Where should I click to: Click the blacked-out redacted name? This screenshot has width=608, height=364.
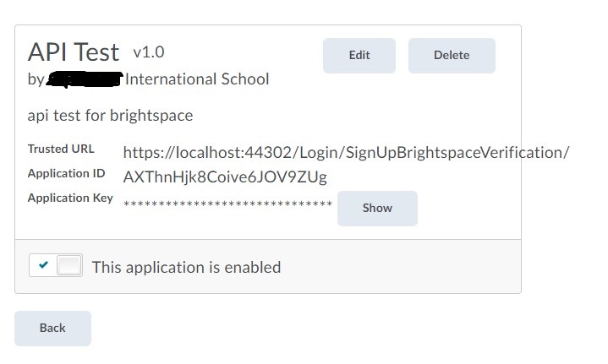coord(85,79)
